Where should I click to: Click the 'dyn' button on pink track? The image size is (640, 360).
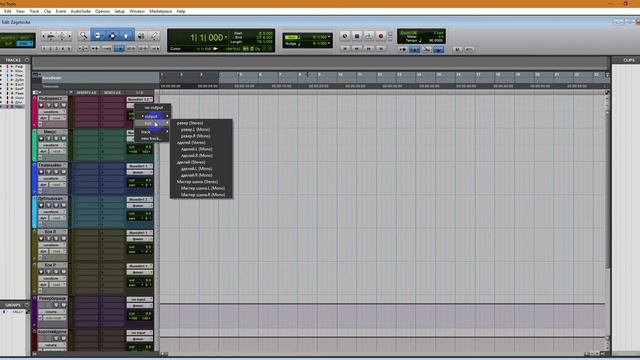pos(43,118)
